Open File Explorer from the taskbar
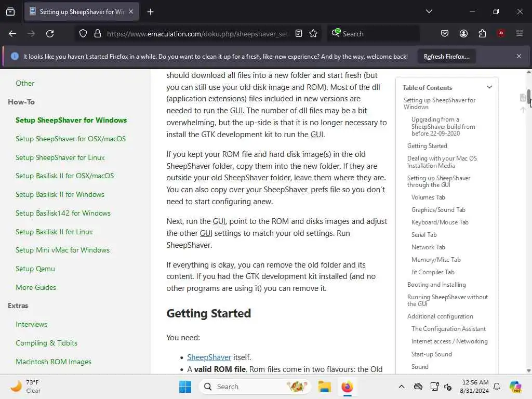This screenshot has height=399, width=532. click(324, 387)
